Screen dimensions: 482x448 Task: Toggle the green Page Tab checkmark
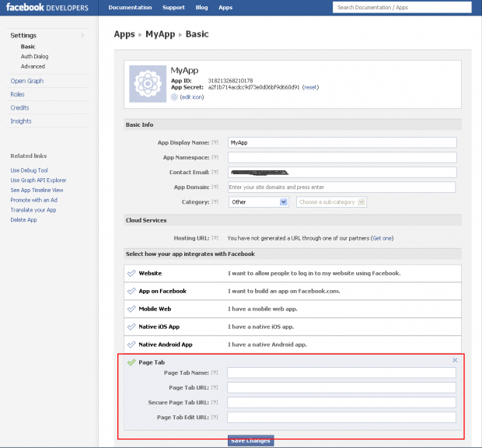131,362
